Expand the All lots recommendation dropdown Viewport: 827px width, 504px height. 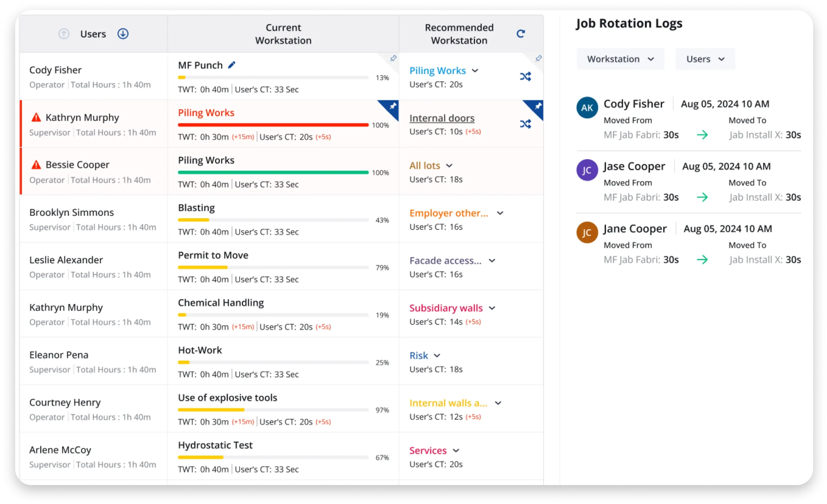coord(450,165)
